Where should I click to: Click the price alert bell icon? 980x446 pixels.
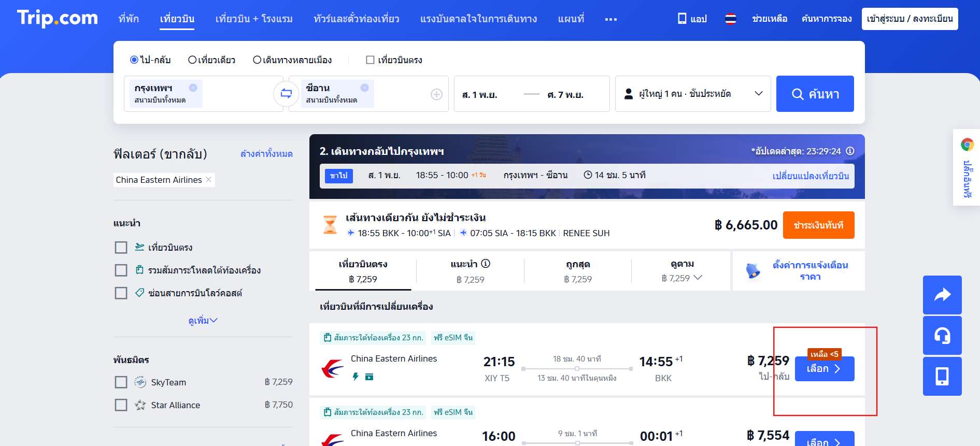(752, 270)
